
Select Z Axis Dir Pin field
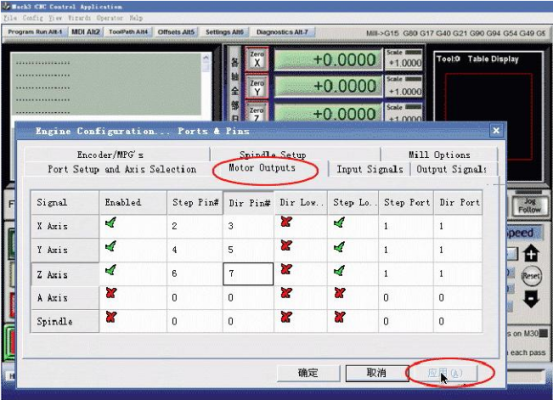(248, 273)
